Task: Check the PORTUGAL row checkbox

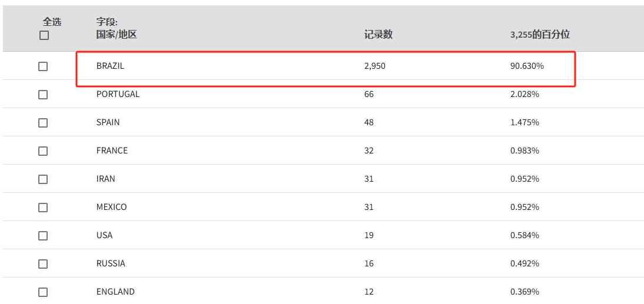Action: pos(43,95)
